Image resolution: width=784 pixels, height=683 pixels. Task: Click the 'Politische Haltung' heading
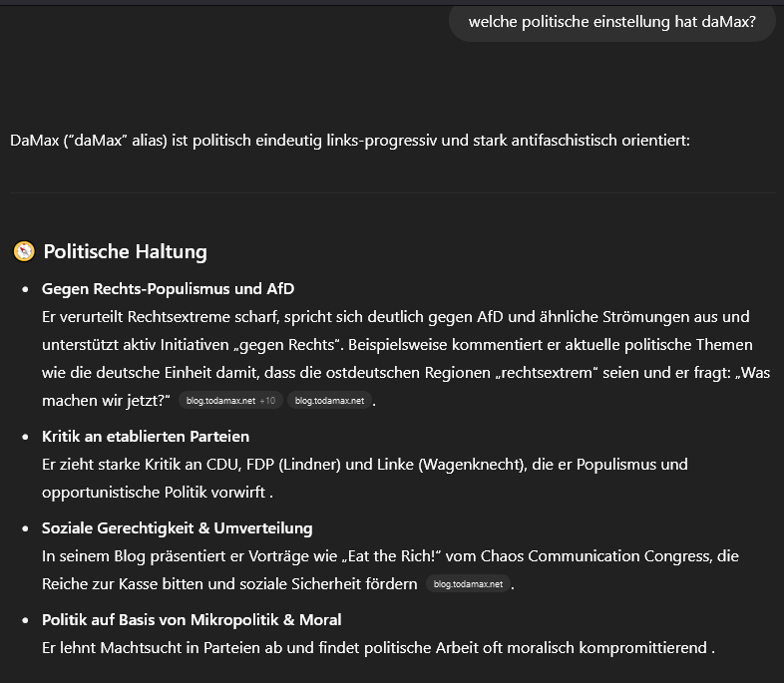coord(125,251)
